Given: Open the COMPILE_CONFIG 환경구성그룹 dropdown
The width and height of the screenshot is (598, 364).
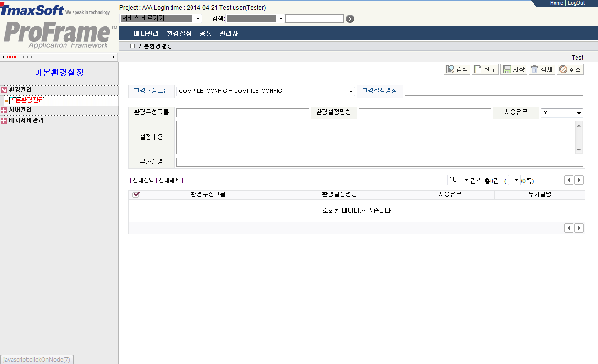Looking at the screenshot, I should coord(266,91).
